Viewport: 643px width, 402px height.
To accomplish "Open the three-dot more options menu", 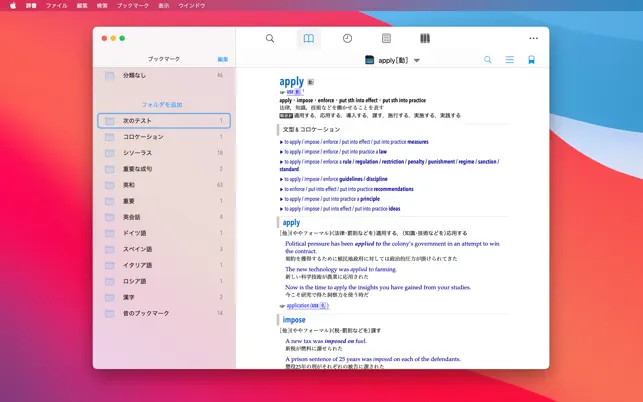I will pos(534,39).
